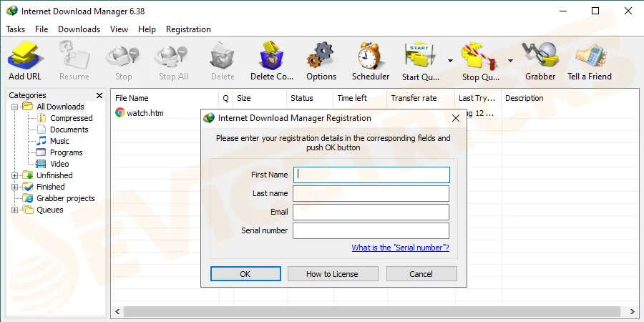Open the File menu

pos(42,29)
